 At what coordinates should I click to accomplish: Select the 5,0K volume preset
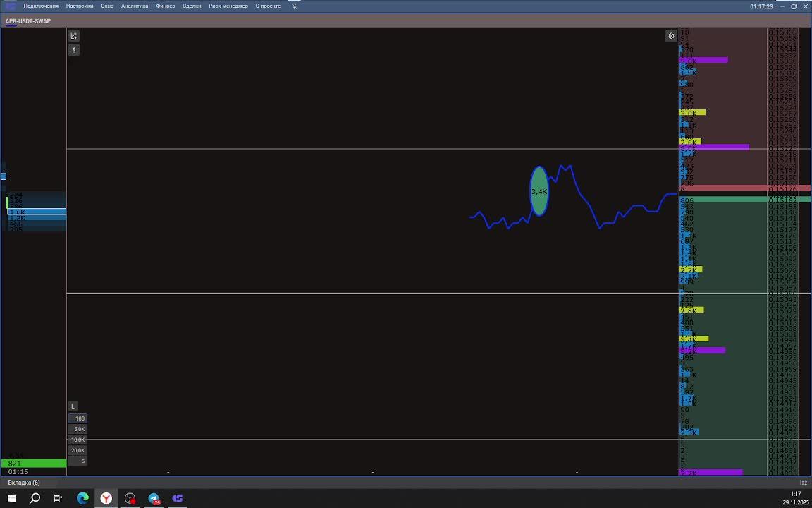click(x=78, y=429)
